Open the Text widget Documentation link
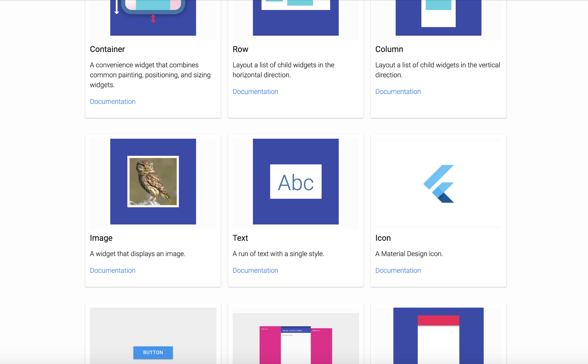 [255, 270]
